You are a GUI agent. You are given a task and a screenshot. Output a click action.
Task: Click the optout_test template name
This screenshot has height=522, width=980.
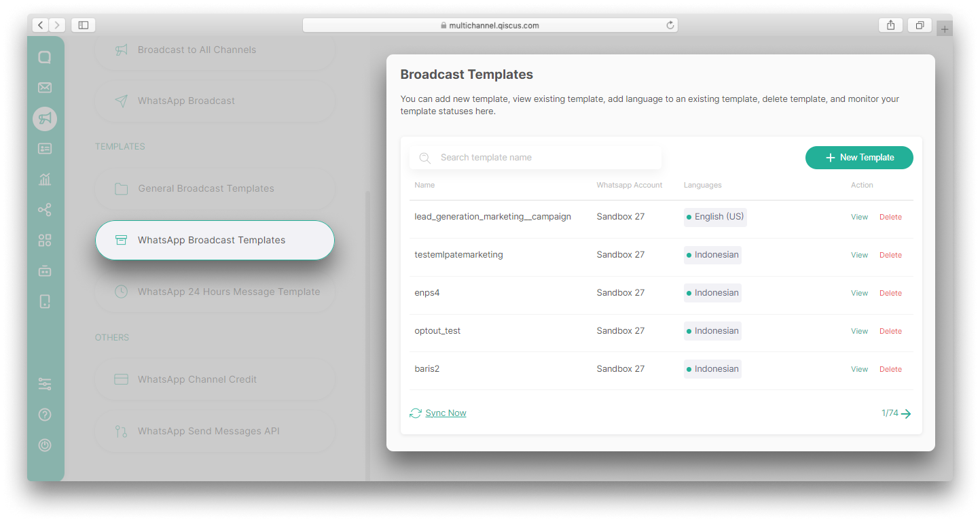(437, 331)
